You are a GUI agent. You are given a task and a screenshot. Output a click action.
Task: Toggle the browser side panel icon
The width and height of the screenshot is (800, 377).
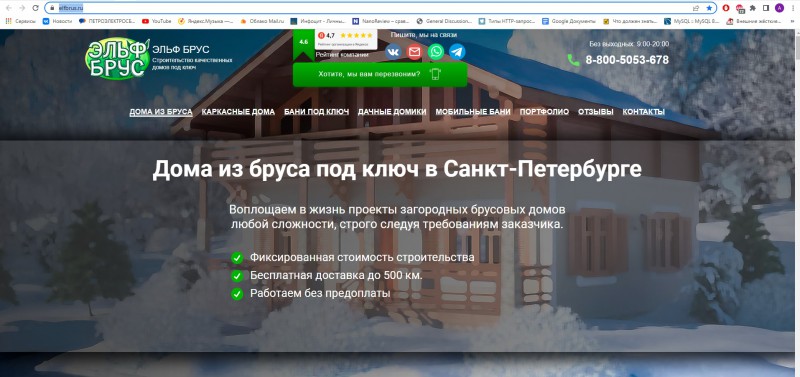(766, 8)
